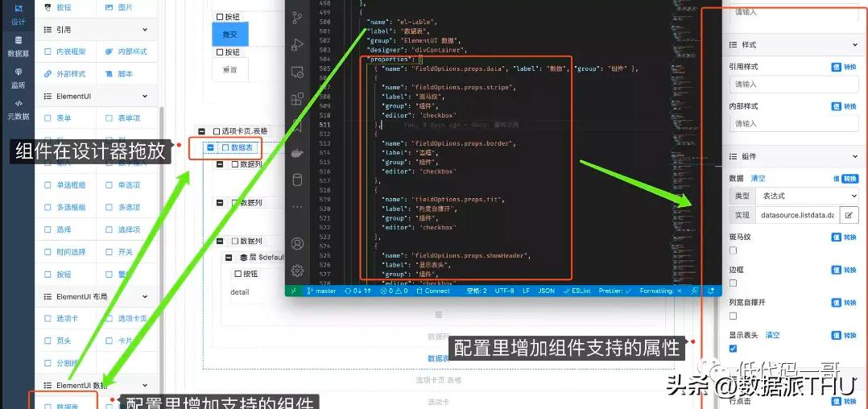868x409 pixels.
Task: Select JSON language mode in status bar
Action: (547, 291)
